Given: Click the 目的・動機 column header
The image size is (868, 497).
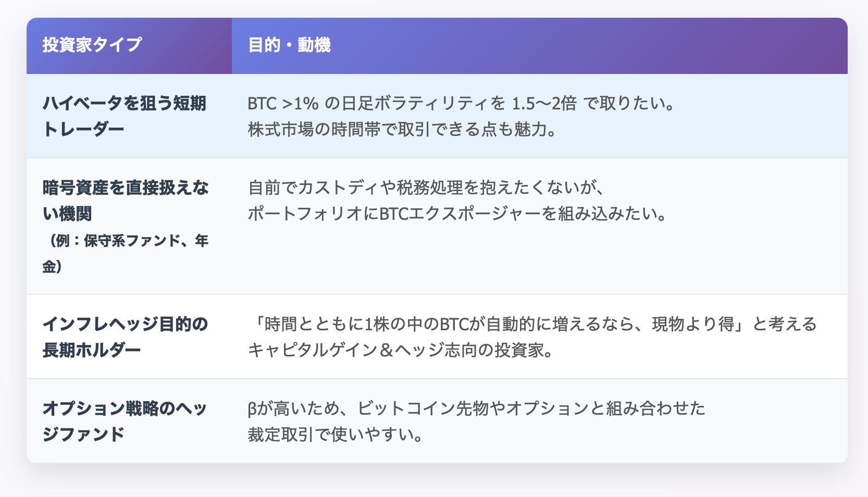Looking at the screenshot, I should pos(289,45).
